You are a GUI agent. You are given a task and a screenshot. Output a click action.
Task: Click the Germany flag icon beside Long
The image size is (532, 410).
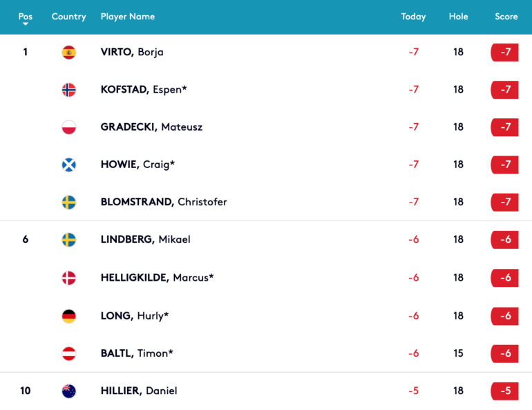tap(69, 317)
